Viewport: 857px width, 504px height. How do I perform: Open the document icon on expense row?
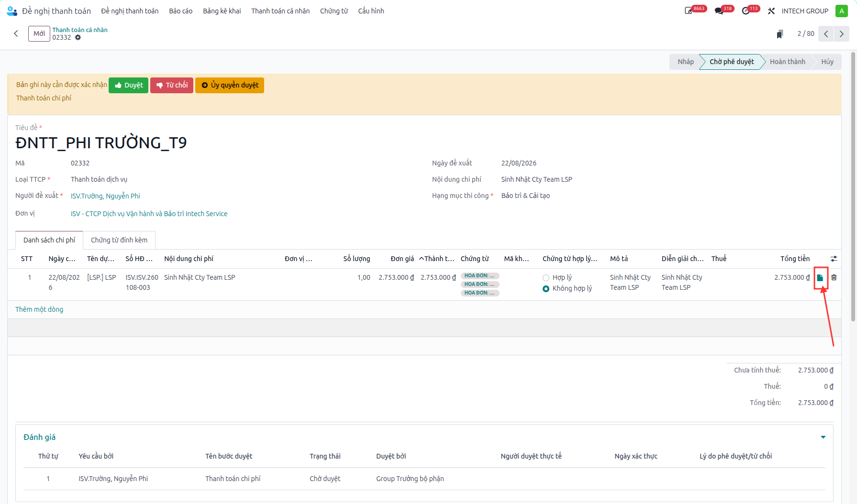(820, 278)
